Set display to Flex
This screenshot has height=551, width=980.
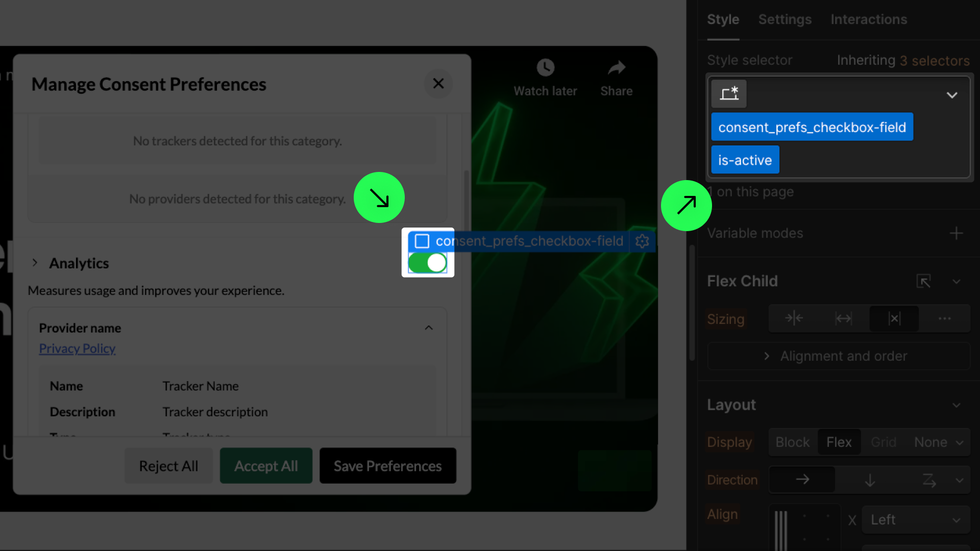839,442
